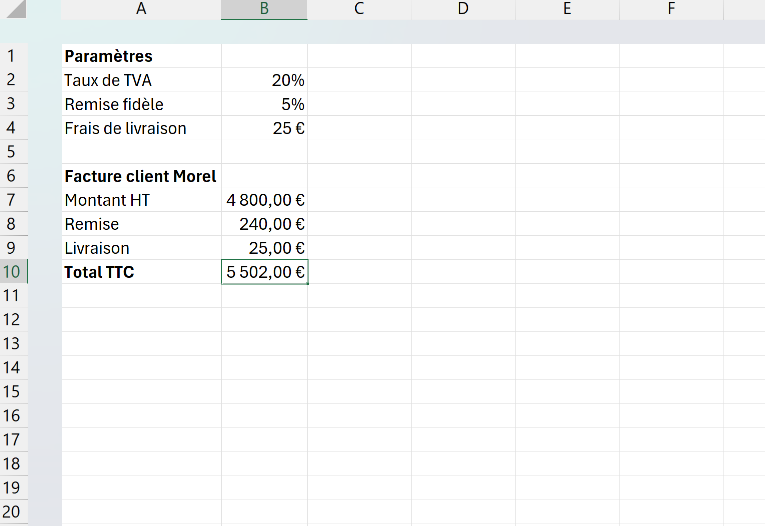Select the 20% TVA value cell
This screenshot has height=526, width=765.
point(264,80)
